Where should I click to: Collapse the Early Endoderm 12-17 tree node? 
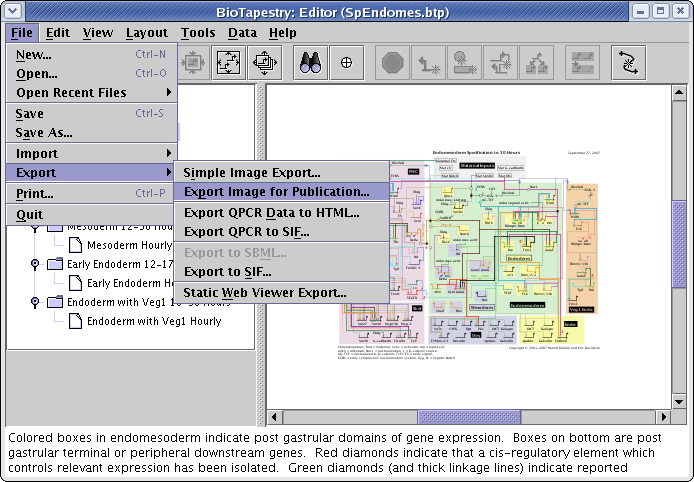pos(36,263)
